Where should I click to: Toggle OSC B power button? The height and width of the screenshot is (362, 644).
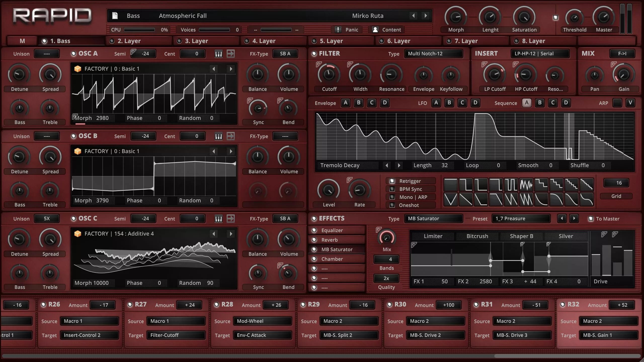point(73,136)
